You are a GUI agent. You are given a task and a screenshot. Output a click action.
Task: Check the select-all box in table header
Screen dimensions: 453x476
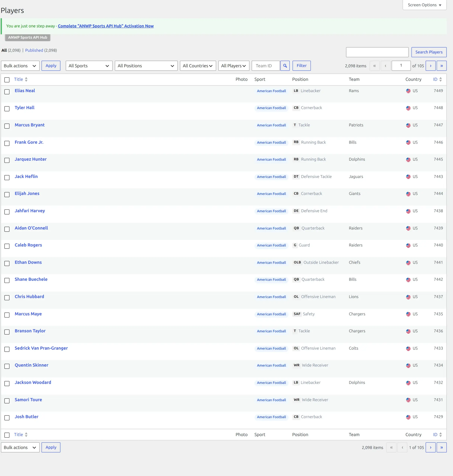click(7, 80)
